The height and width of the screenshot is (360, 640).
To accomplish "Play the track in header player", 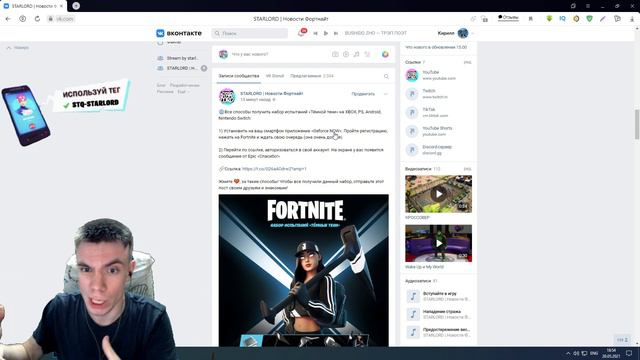I will coord(326,33).
